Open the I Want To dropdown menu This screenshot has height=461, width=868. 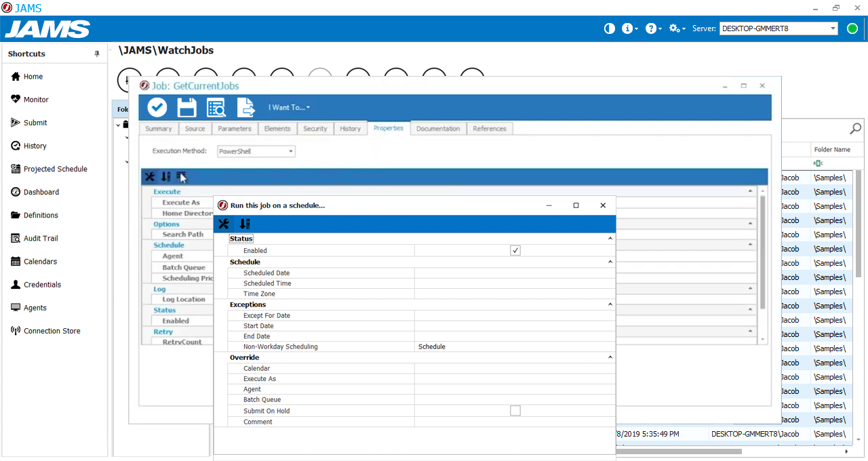click(x=289, y=107)
